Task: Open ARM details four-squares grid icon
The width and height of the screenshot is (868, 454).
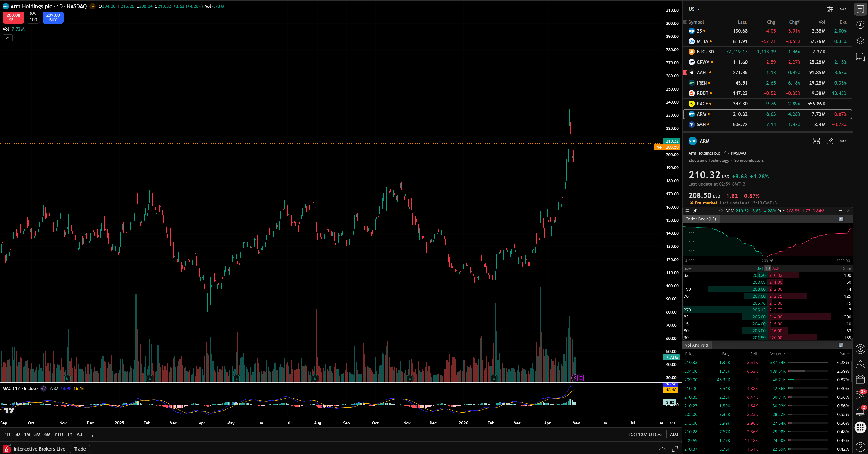Action: tap(816, 141)
